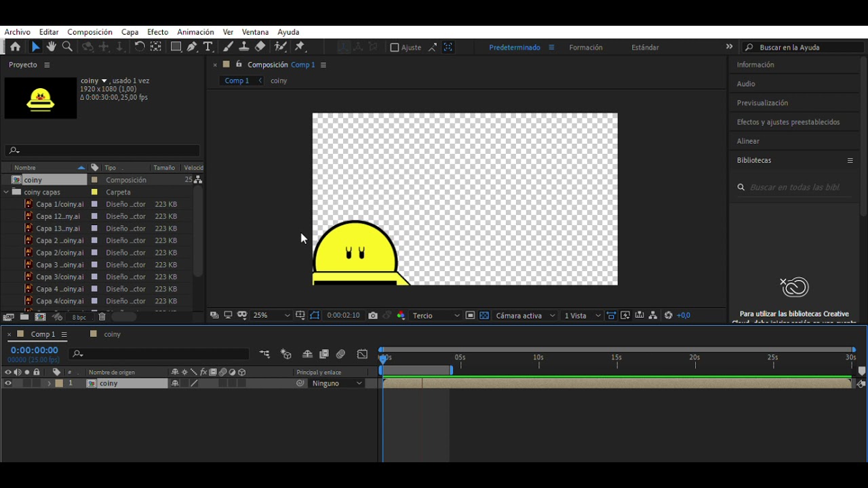Open the 1 Vista view layout dropdown
Screen dimensions: 868x488
(582, 315)
